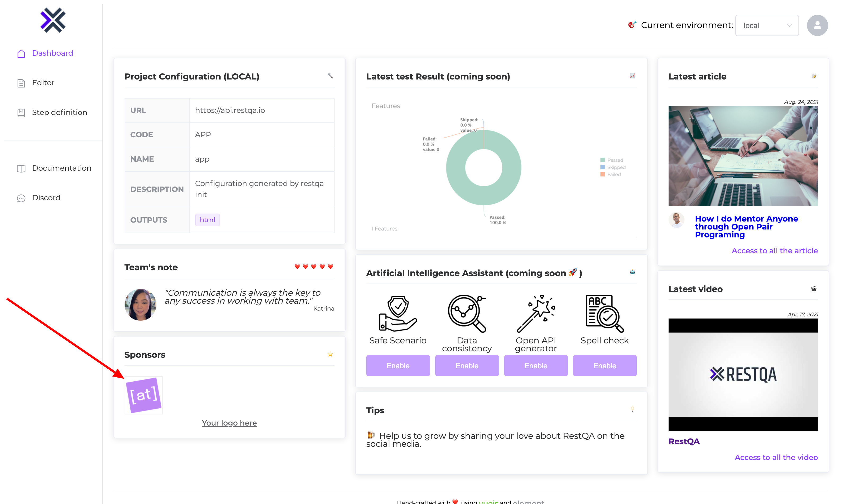Open the user profile avatar icon
843x504 pixels.
pyautogui.click(x=817, y=25)
